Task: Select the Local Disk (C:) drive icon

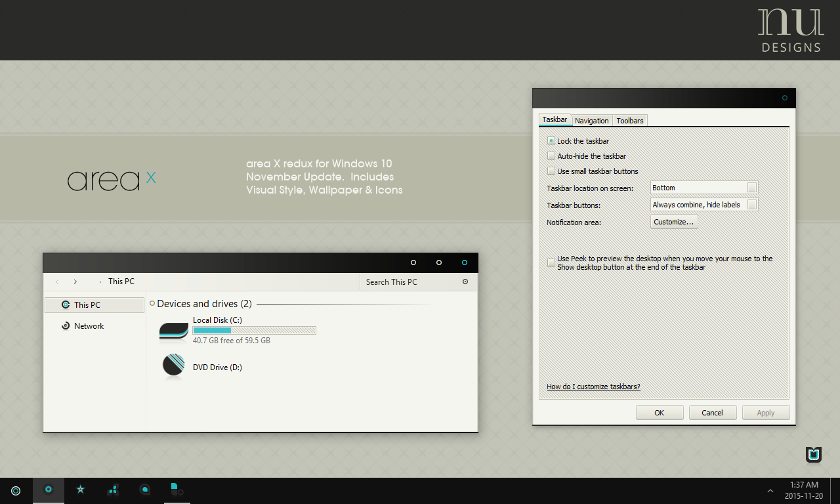Action: (174, 331)
